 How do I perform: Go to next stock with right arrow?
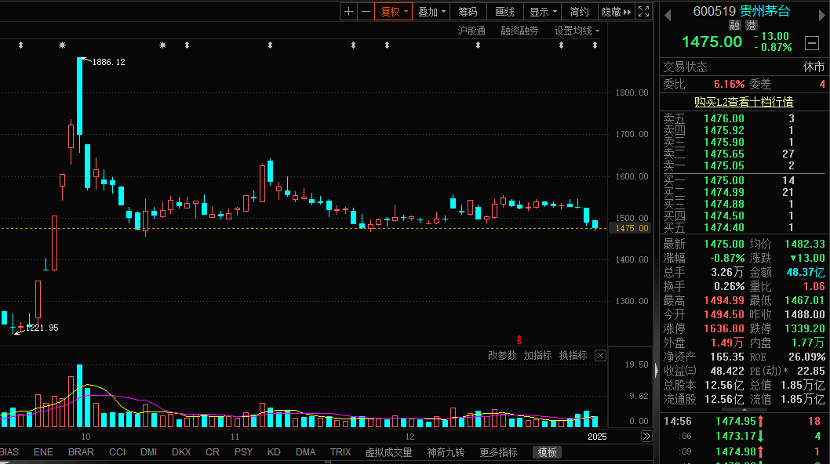point(820,11)
